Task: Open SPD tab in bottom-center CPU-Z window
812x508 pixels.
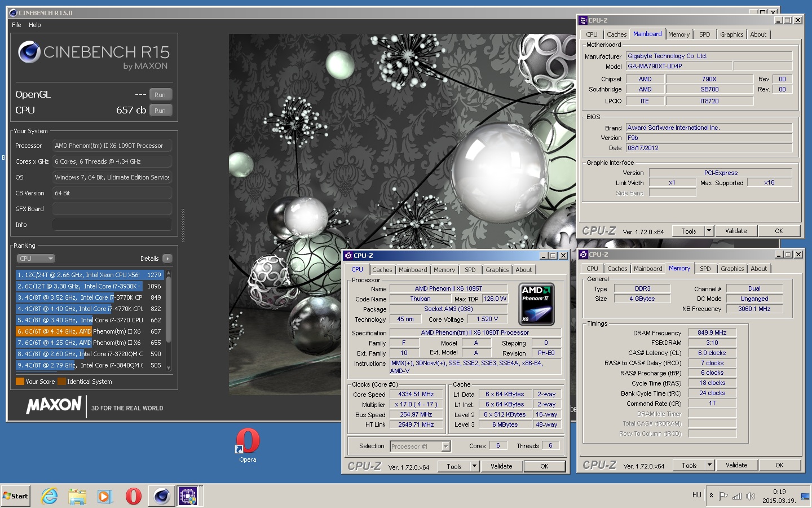Action: (470, 270)
